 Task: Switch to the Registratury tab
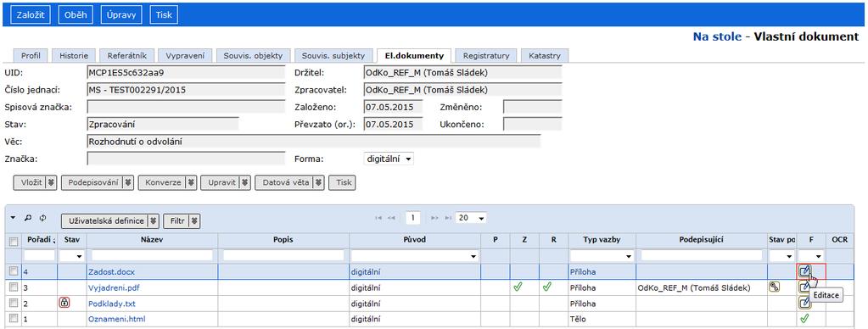point(486,55)
